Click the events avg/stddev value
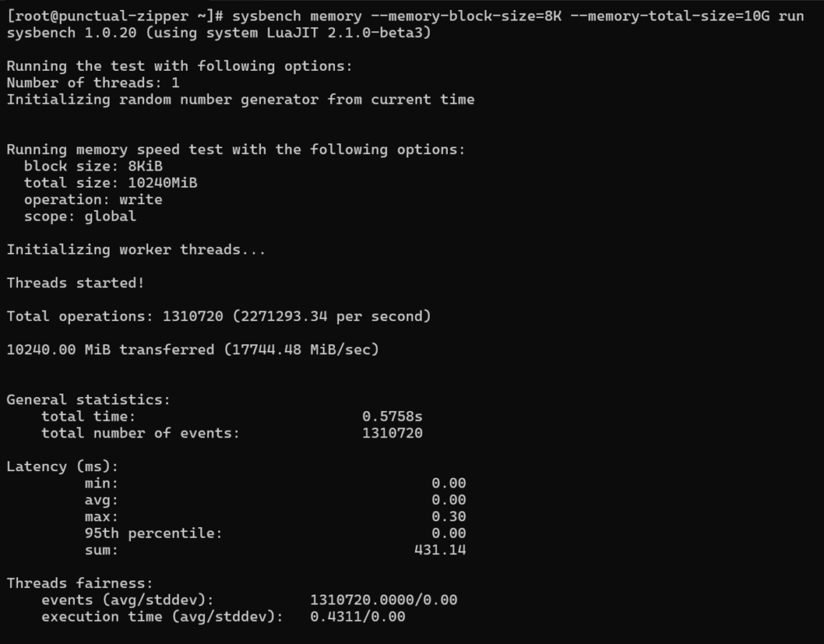 [384, 600]
